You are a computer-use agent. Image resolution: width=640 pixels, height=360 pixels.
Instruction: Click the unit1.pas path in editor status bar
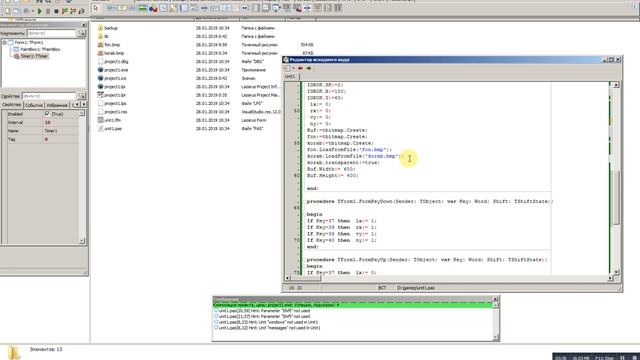click(416, 288)
